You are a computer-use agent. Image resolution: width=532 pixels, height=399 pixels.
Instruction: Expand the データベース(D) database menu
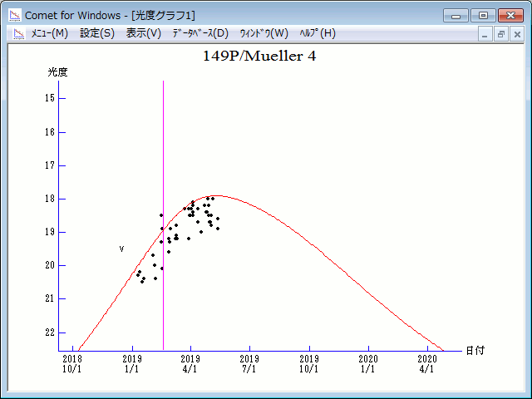199,33
